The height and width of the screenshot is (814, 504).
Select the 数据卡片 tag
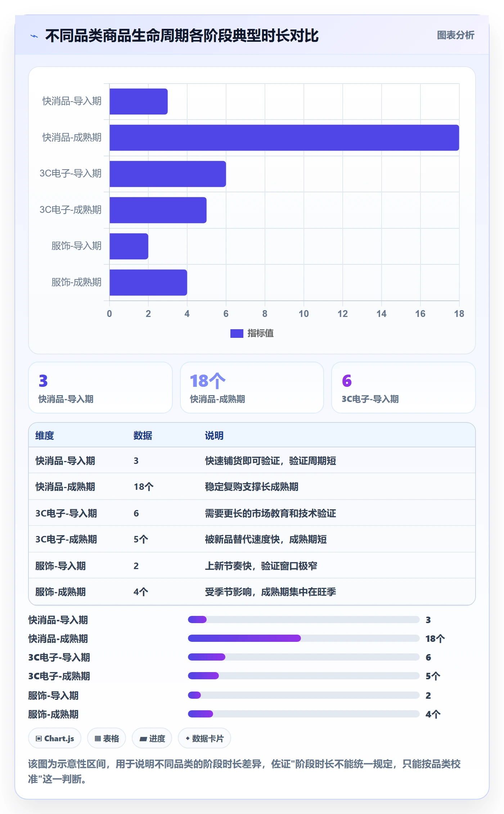tap(204, 738)
